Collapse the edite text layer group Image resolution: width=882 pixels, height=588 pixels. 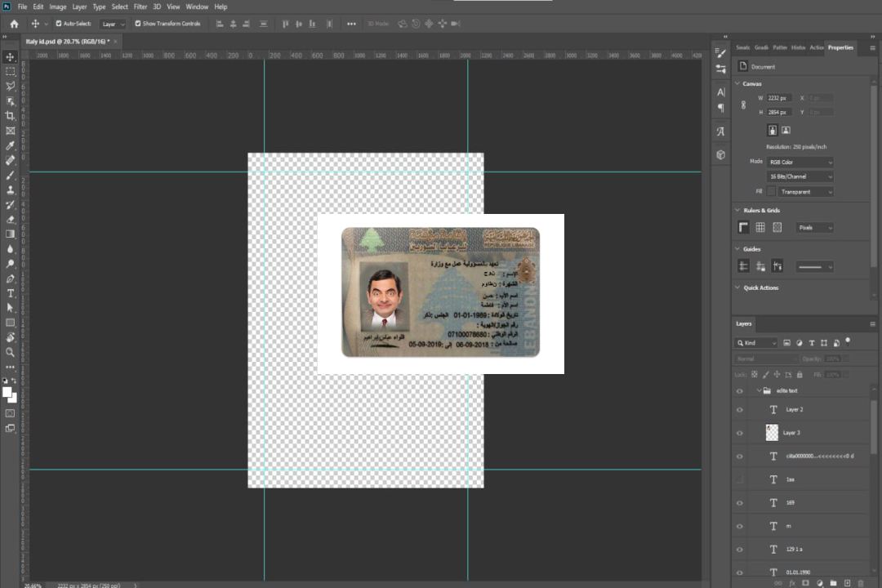point(758,391)
